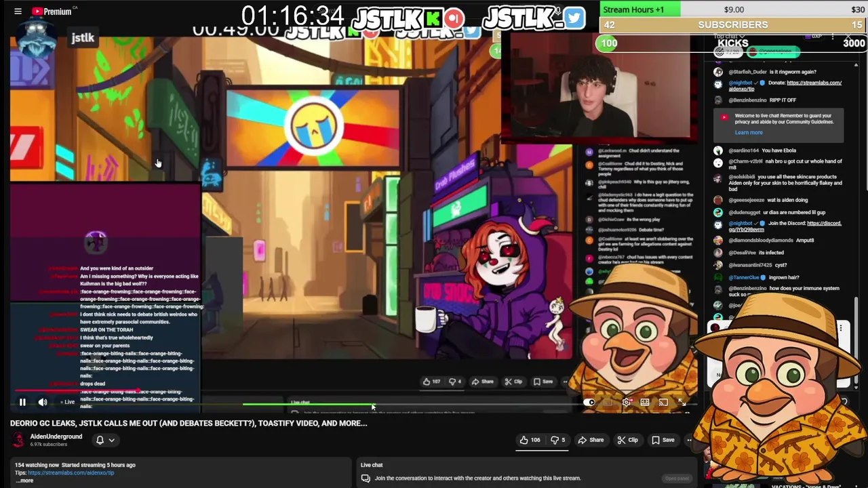The height and width of the screenshot is (488, 868).
Task: Enter fullscreen on outer player
Action: 682,403
